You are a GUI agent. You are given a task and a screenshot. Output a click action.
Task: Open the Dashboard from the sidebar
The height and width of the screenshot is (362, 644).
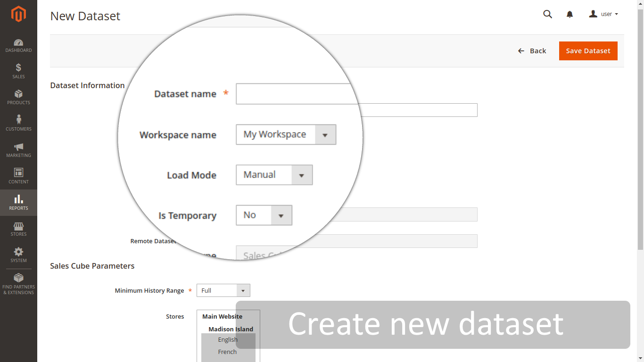pyautogui.click(x=18, y=45)
